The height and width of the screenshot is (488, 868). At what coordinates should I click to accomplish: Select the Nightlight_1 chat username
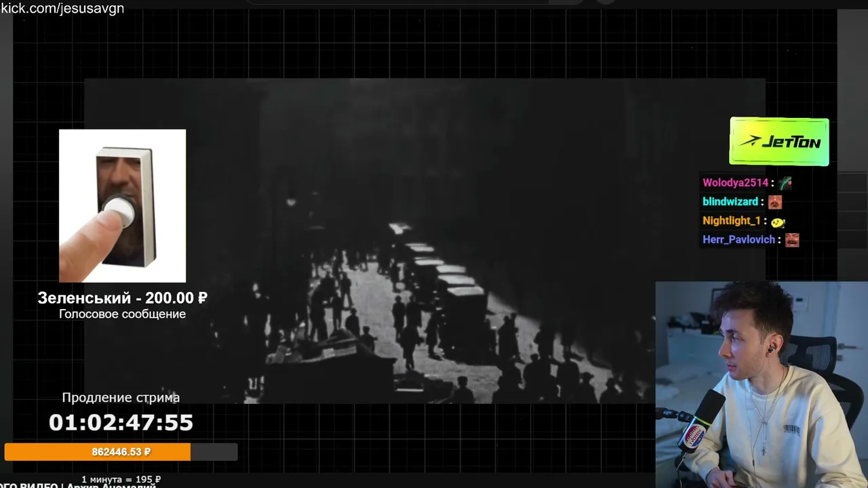click(732, 221)
